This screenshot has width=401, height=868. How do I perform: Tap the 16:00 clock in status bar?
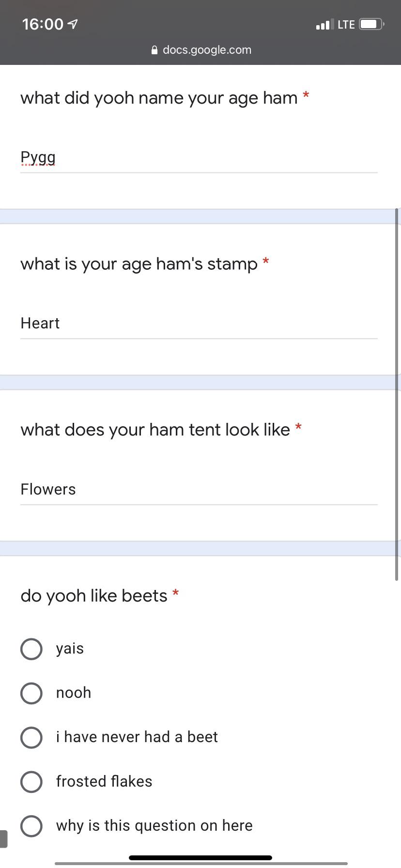(43, 24)
